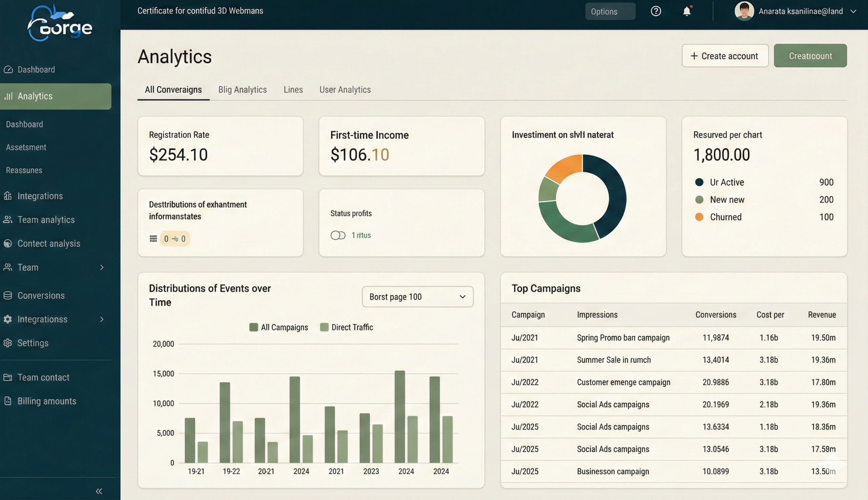Switch to the User Analytics tab
The height and width of the screenshot is (500, 868).
[345, 90]
